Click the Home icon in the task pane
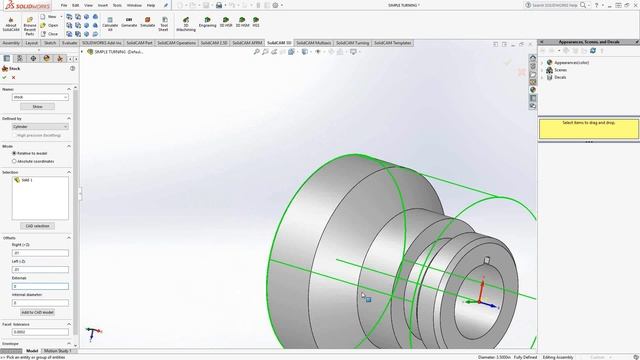640x360 pixels. click(533, 58)
